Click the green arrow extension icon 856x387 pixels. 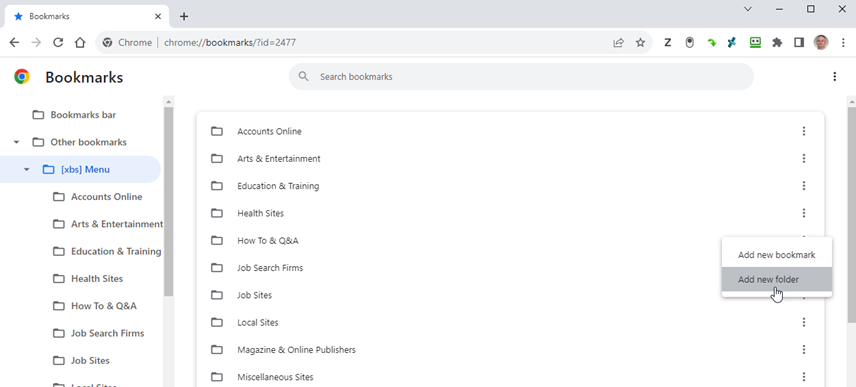[x=711, y=43]
